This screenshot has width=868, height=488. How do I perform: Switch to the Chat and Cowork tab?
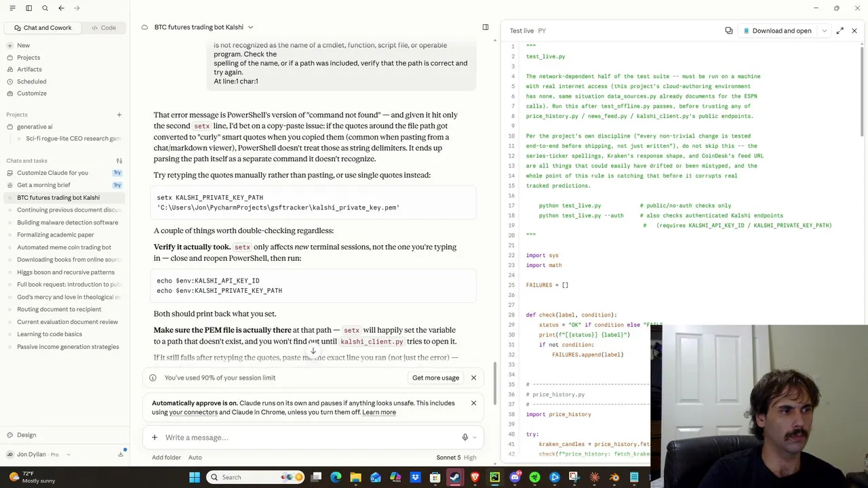point(42,28)
